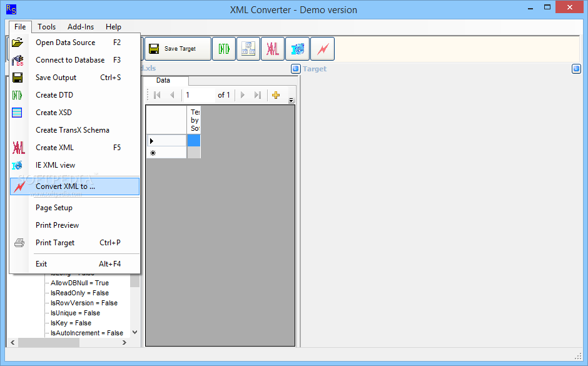Viewport: 588px width, 366px height.
Task: Open the Add-Ins menu
Action: (x=81, y=27)
